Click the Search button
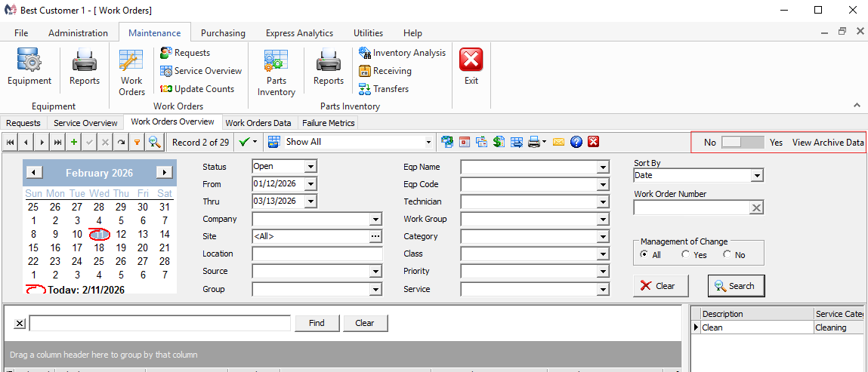868x372 pixels. pyautogui.click(x=736, y=286)
